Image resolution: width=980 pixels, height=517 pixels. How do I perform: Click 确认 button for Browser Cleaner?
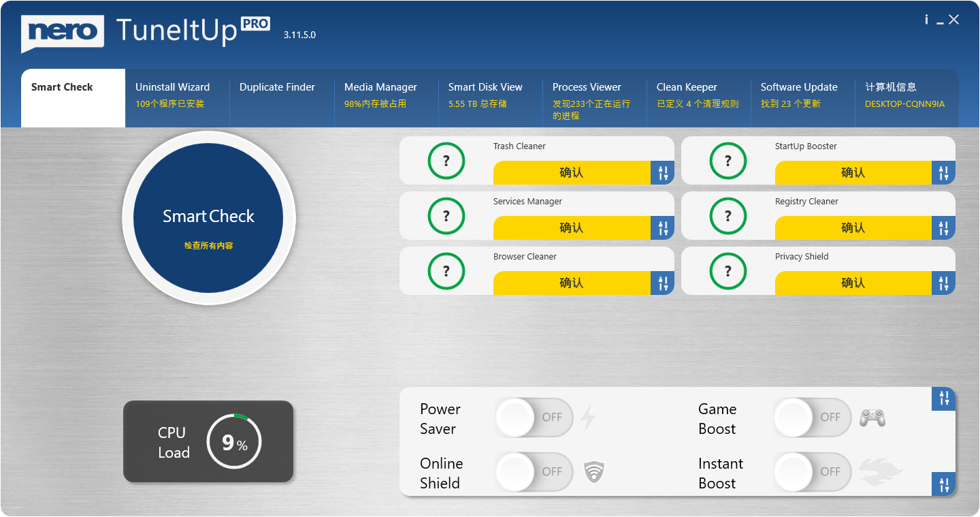tap(572, 283)
